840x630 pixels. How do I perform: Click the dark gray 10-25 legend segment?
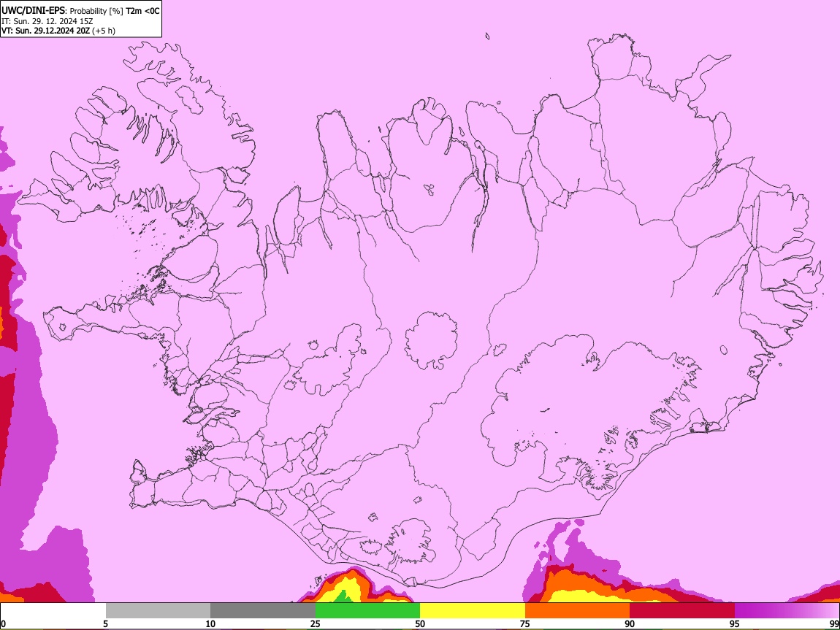(x=263, y=611)
